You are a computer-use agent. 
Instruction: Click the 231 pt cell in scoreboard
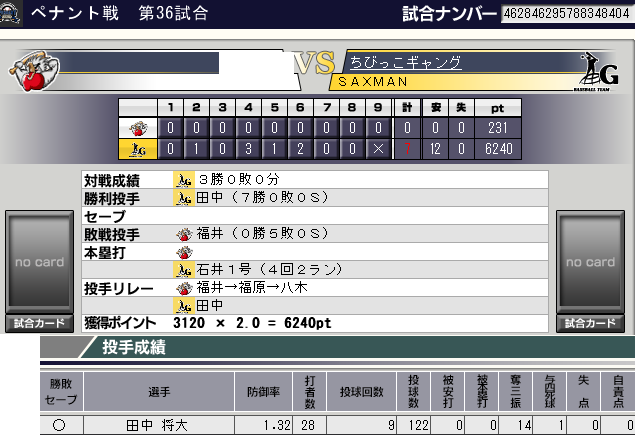click(499, 128)
